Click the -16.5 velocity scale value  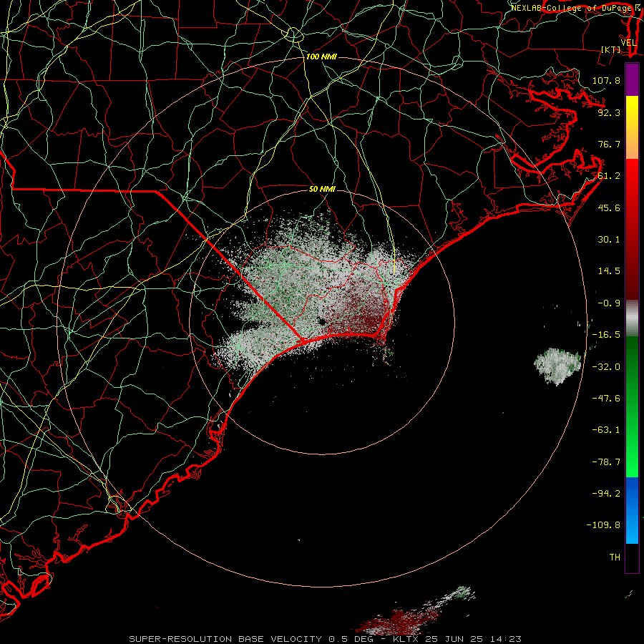click(606, 335)
